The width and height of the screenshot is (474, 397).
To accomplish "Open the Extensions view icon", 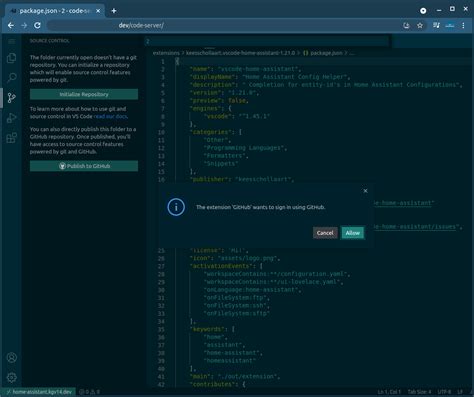I will point(12,137).
